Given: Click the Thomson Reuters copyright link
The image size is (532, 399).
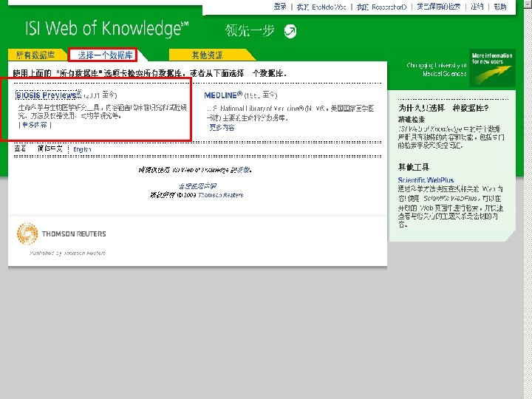Looking at the screenshot, I should [220, 195].
